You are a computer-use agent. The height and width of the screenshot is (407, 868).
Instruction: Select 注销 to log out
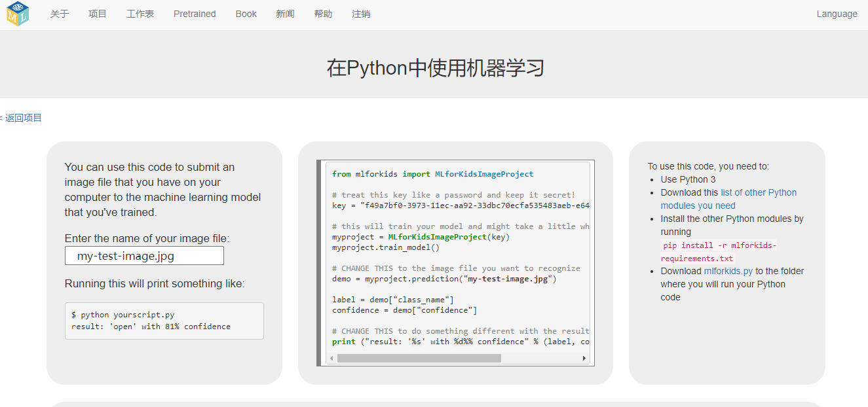(361, 14)
